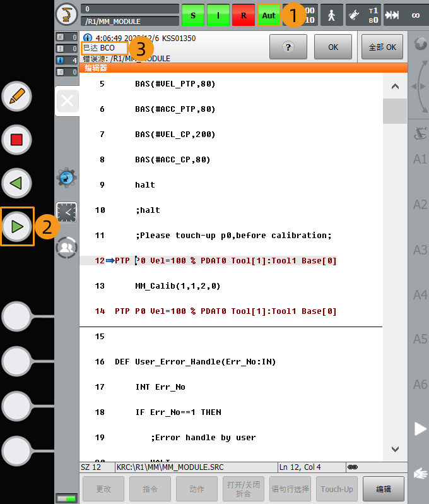
Task: Click the question mark help button
Action: point(288,47)
